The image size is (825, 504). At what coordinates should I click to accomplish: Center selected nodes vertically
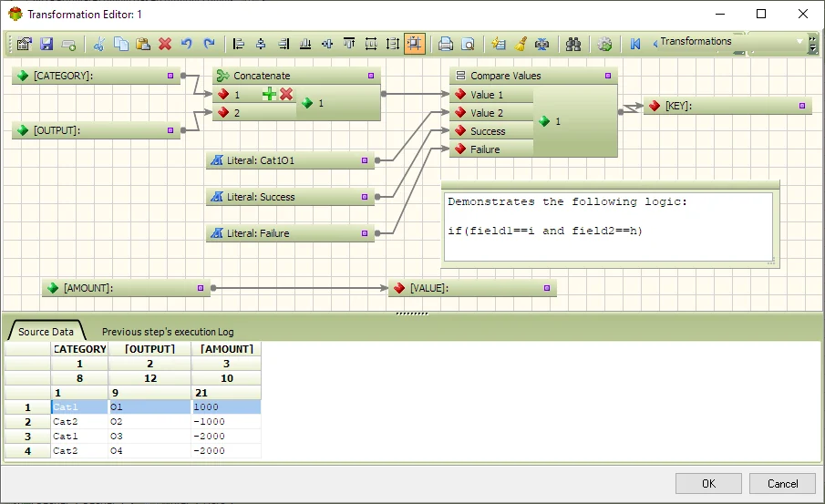point(327,44)
